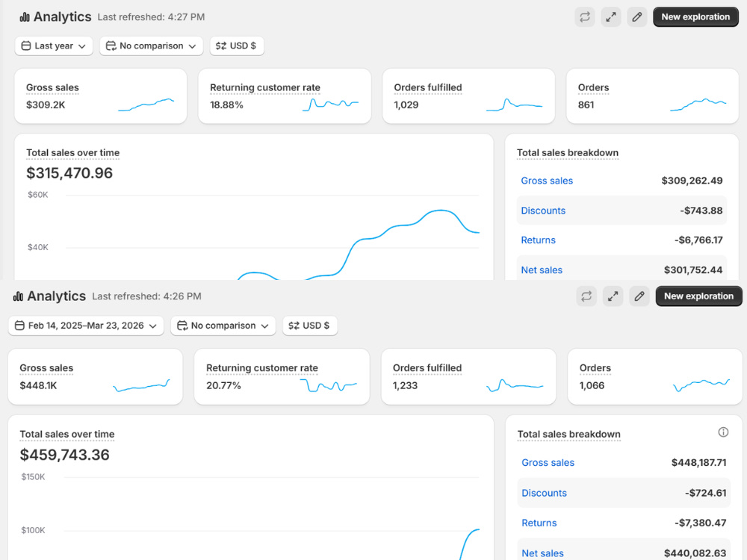Click Total sales over time title above $315,470.96
Image resolution: width=747 pixels, height=560 pixels.
(73, 153)
